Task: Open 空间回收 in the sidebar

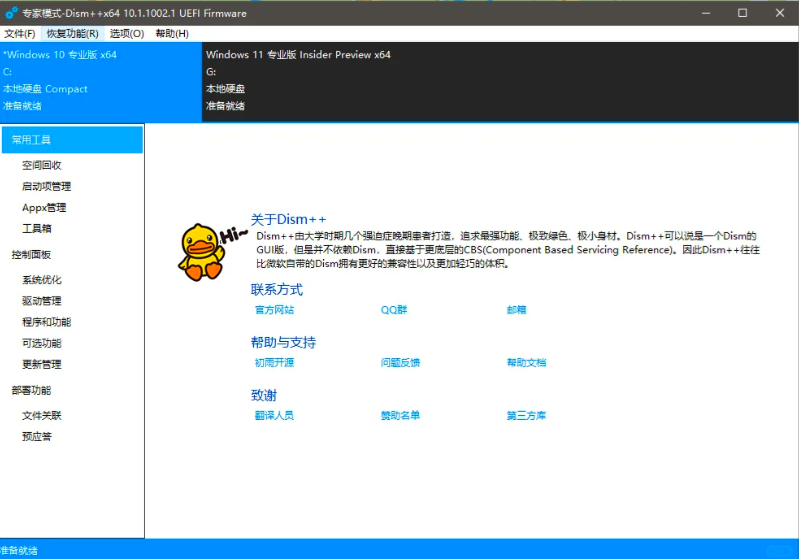Action: click(42, 165)
